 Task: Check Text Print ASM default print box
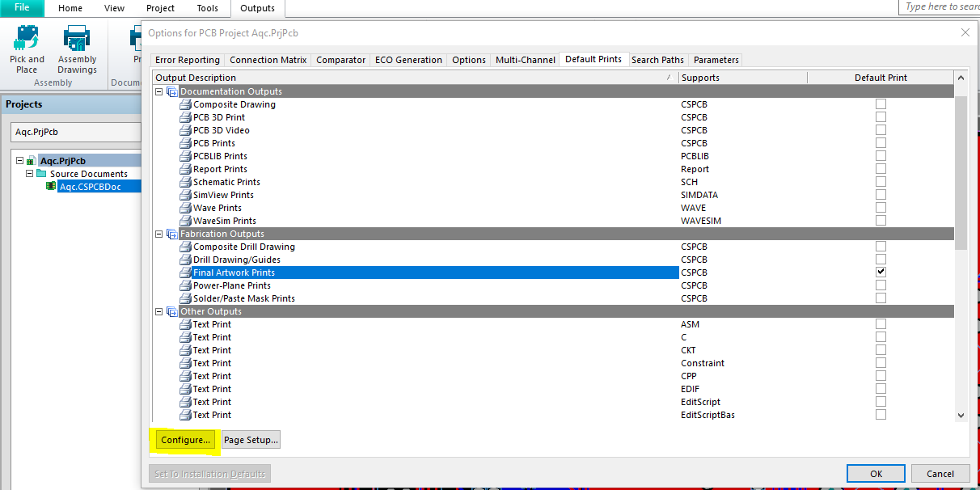pyautogui.click(x=881, y=324)
